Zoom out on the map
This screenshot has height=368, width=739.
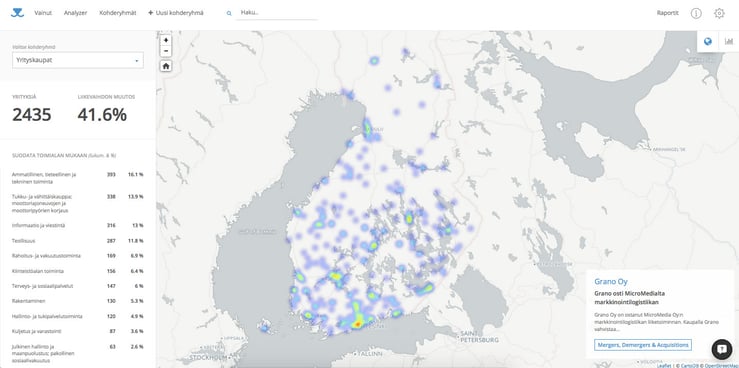point(166,51)
